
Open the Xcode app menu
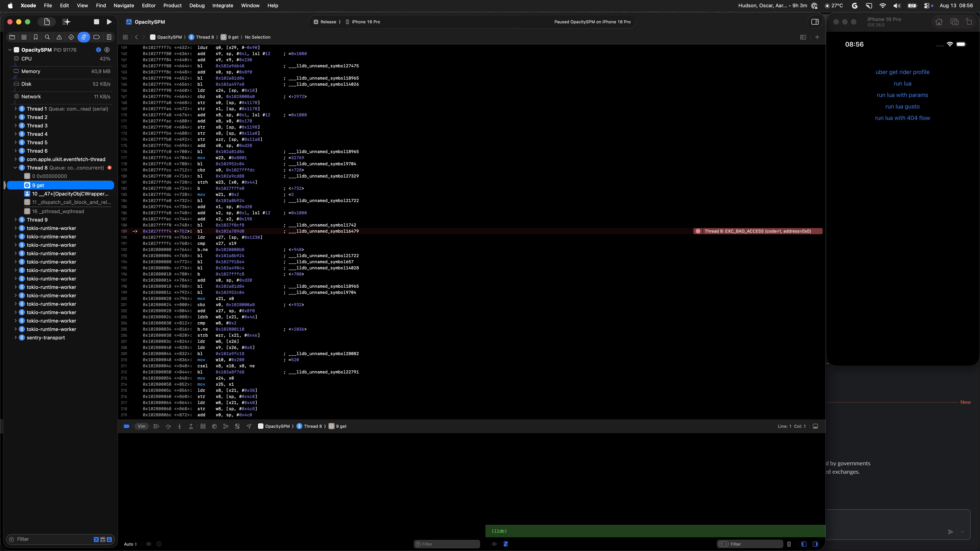pos(28,5)
